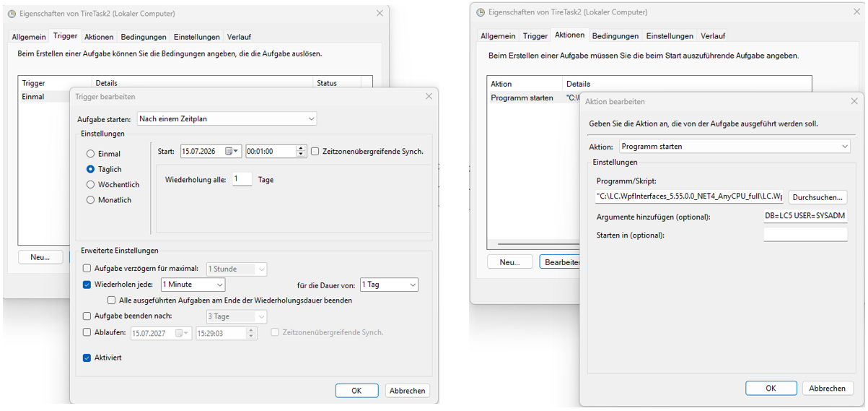Close the Trigger bearbeiten dialog
This screenshot has height=411, width=868.
[x=429, y=96]
